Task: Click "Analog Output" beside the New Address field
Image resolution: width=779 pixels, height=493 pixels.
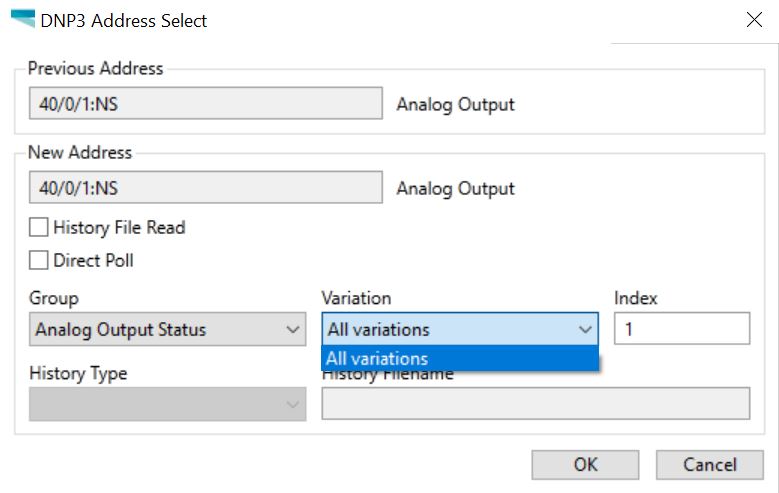Action: 456,188
